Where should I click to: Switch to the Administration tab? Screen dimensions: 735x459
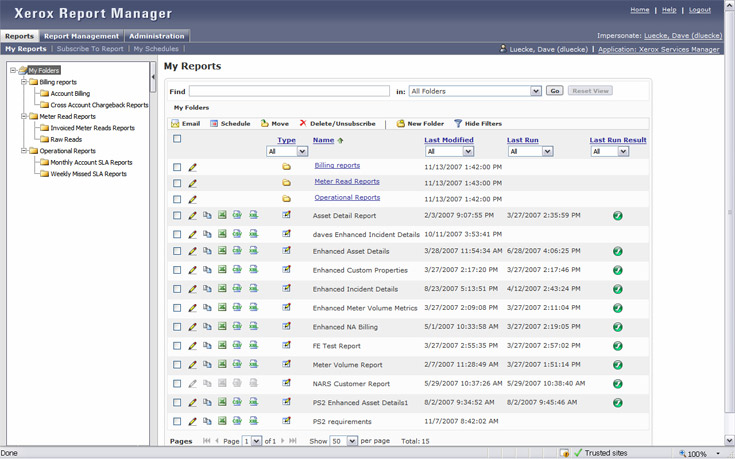(x=157, y=36)
